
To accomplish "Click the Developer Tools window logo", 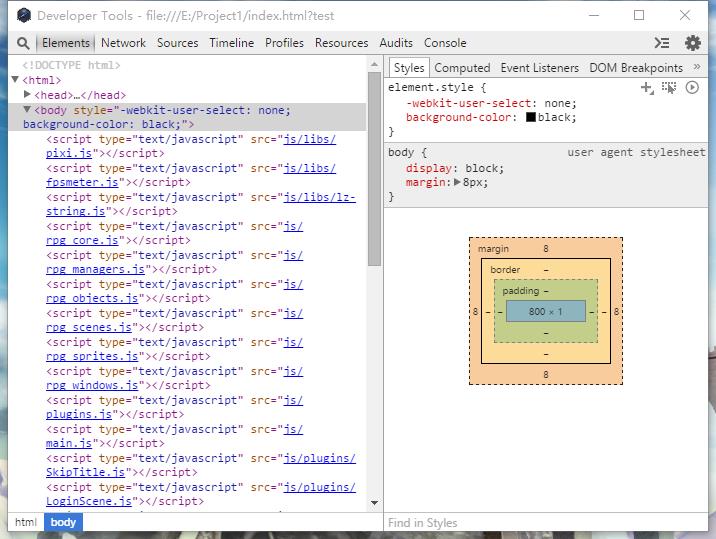I will 24,16.
